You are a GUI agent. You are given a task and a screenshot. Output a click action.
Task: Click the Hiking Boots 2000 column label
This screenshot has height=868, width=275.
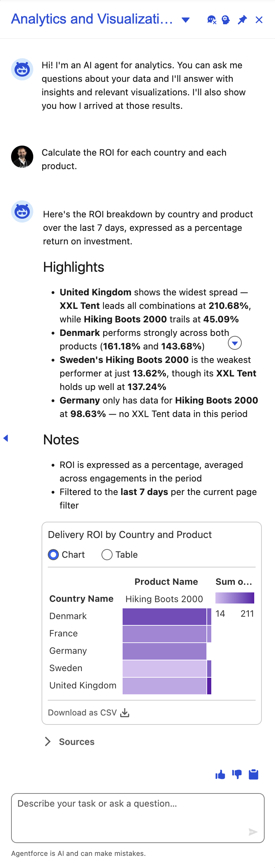coord(164,599)
